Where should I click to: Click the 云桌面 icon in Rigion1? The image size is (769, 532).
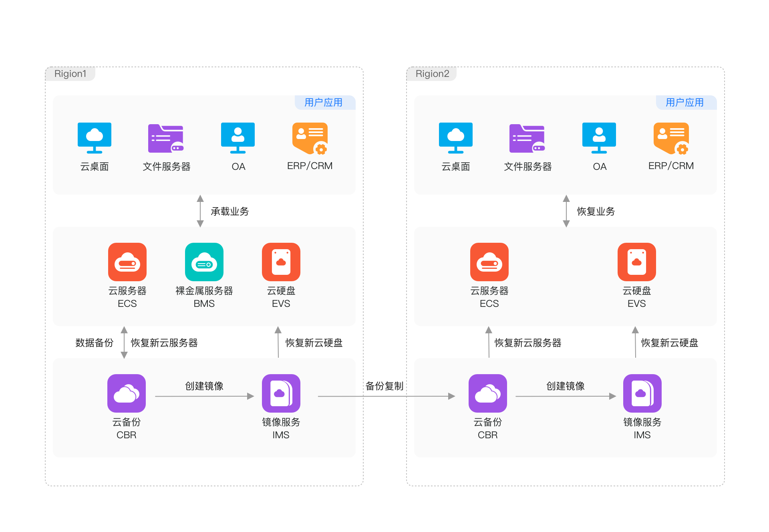point(95,138)
